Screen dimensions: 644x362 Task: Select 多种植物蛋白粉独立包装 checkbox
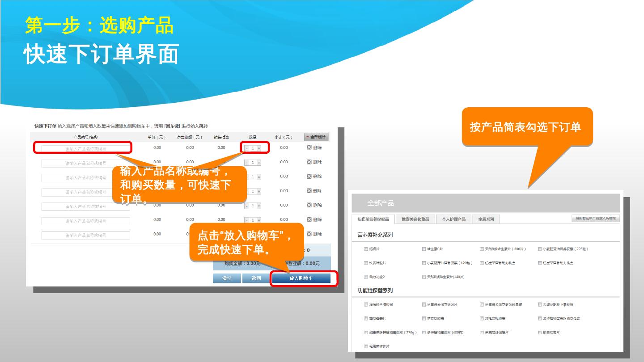(x=540, y=319)
